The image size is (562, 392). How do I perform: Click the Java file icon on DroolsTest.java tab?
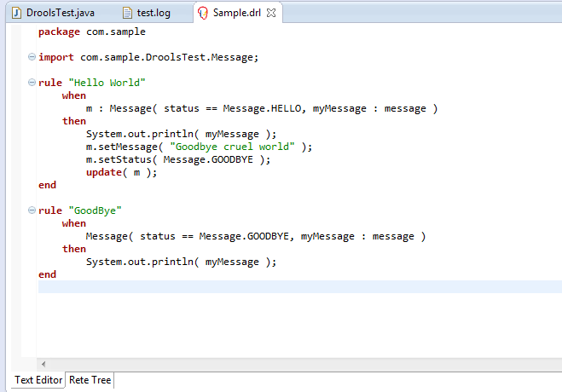pyautogui.click(x=16, y=13)
